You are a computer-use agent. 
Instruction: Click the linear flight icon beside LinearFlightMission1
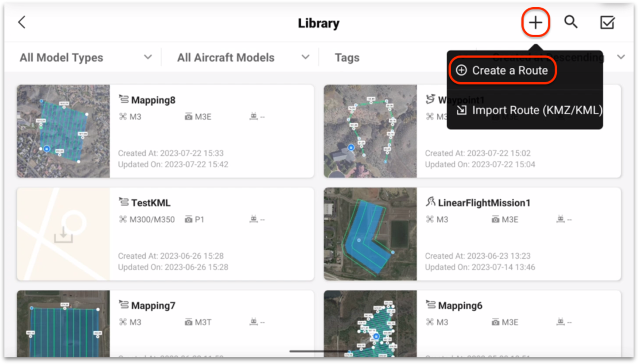click(x=431, y=201)
